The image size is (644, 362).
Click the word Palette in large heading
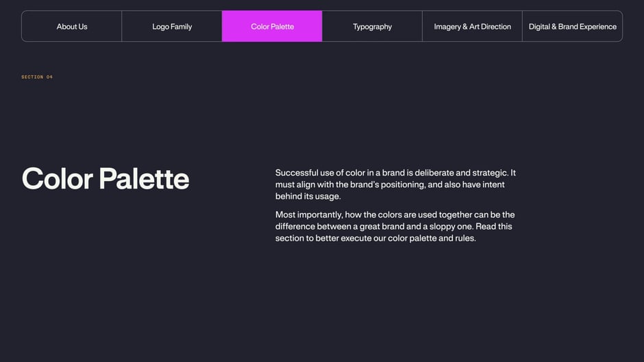(x=144, y=179)
